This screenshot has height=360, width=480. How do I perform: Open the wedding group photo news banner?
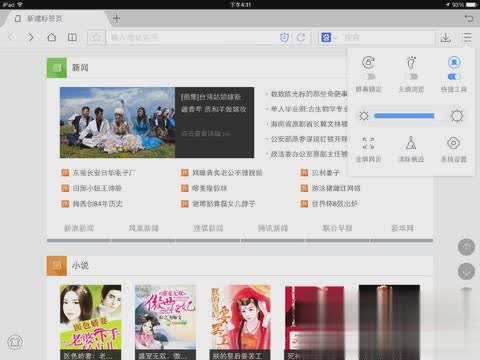(x=157, y=122)
